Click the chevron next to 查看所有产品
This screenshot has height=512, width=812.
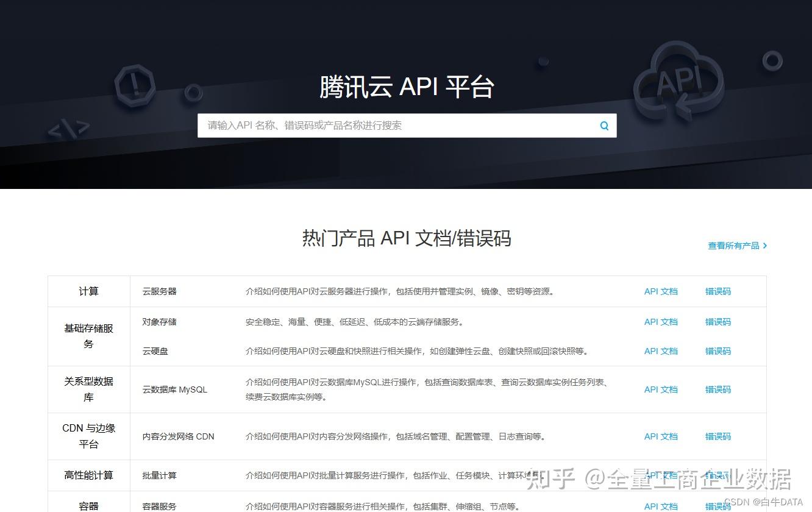tap(765, 246)
